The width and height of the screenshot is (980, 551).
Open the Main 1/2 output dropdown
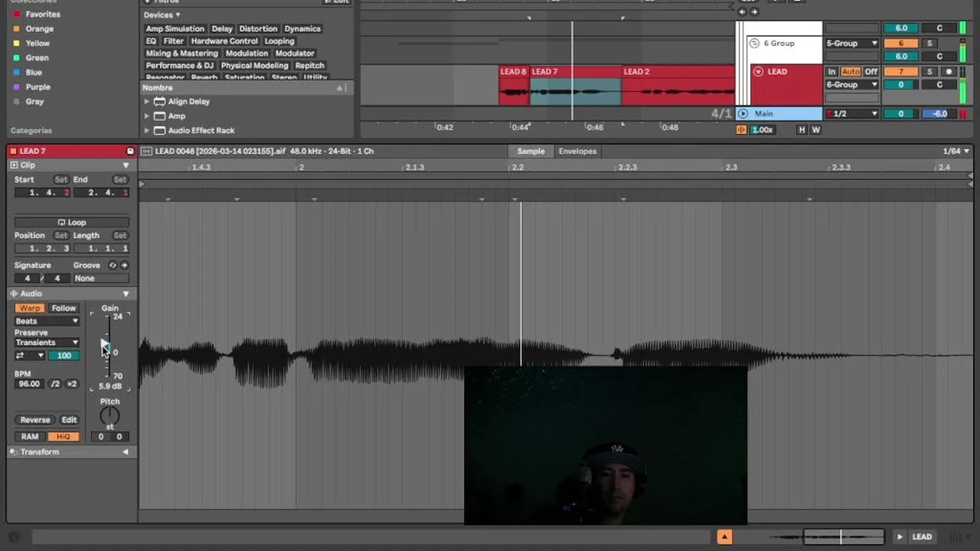pyautogui.click(x=851, y=113)
